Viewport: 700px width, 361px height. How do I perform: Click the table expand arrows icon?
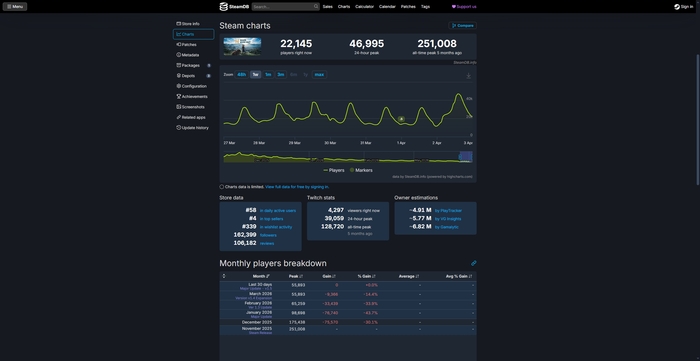click(x=224, y=276)
